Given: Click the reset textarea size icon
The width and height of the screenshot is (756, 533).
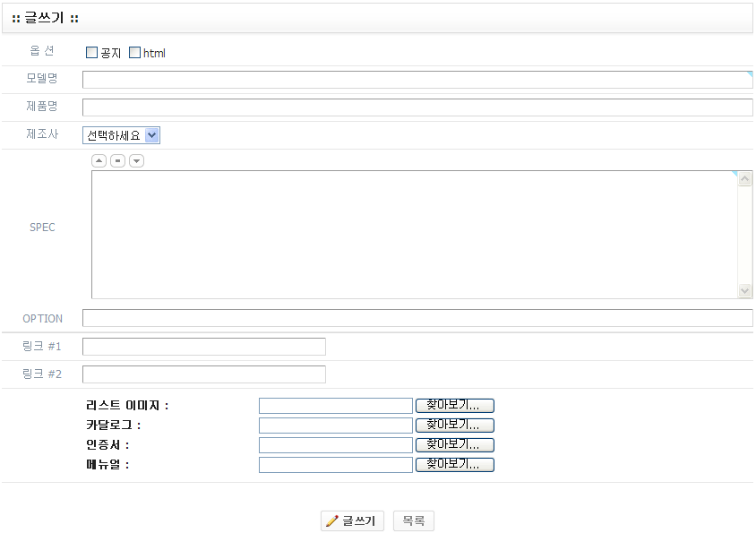Looking at the screenshot, I should click(117, 161).
